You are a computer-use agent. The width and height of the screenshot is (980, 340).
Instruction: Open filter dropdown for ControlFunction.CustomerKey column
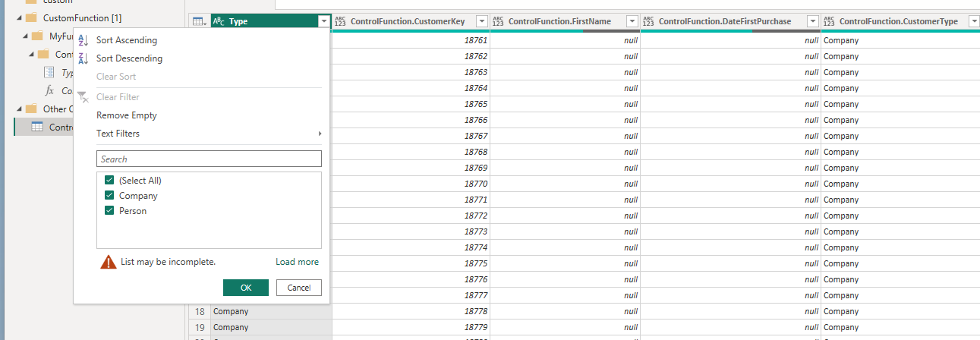tap(481, 22)
